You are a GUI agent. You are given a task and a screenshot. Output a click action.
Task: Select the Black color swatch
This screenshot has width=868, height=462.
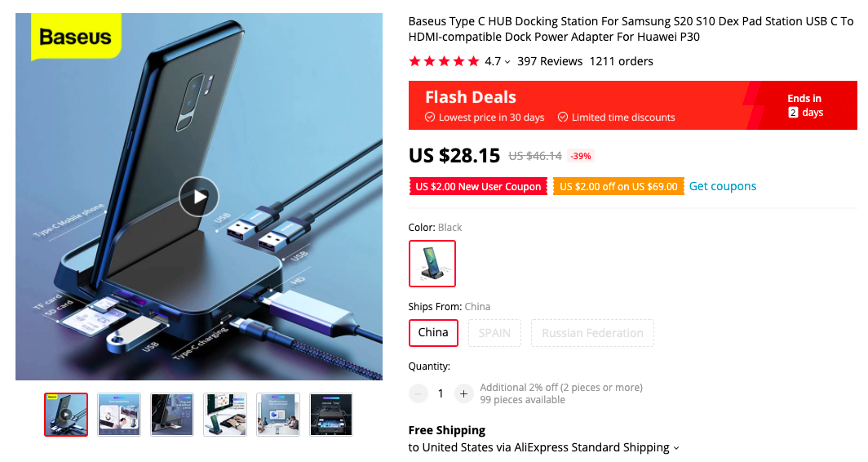click(432, 264)
